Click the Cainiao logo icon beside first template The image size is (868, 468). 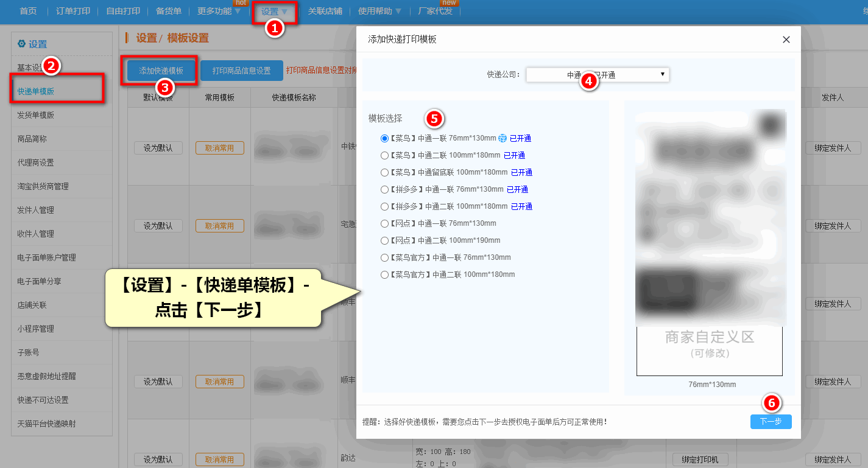click(503, 139)
